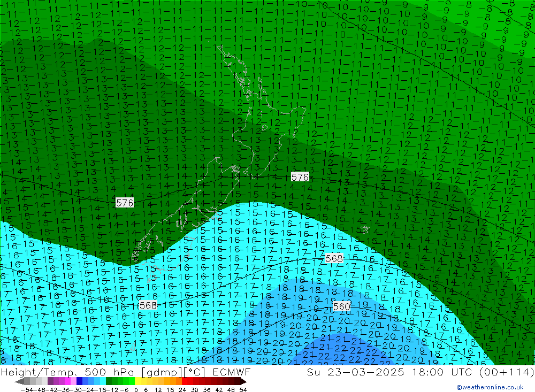
Task: Pick the dark blue swatch above -30 in legend
Action: [79, 381]
